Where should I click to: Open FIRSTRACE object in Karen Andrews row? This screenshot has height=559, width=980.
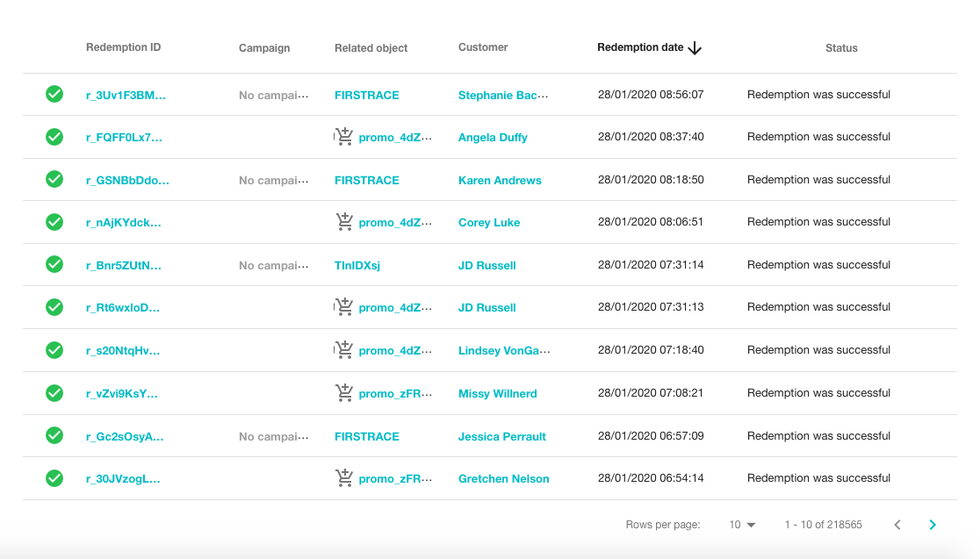click(366, 181)
